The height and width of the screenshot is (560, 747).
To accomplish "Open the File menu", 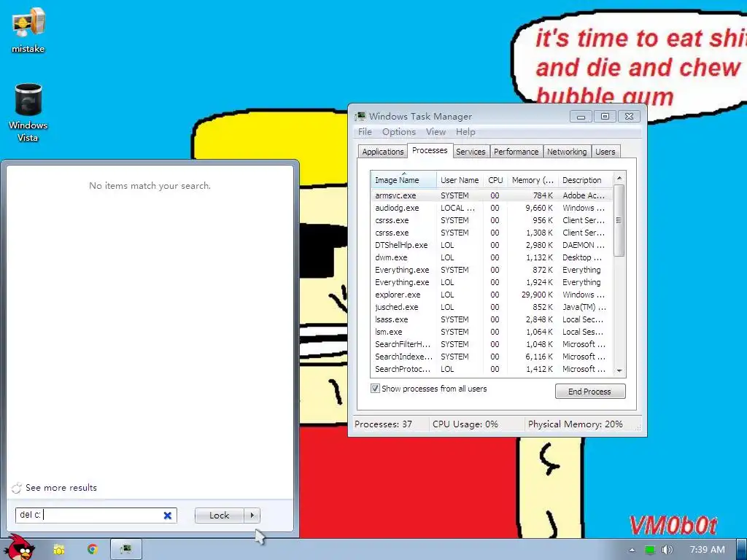I will pos(365,132).
